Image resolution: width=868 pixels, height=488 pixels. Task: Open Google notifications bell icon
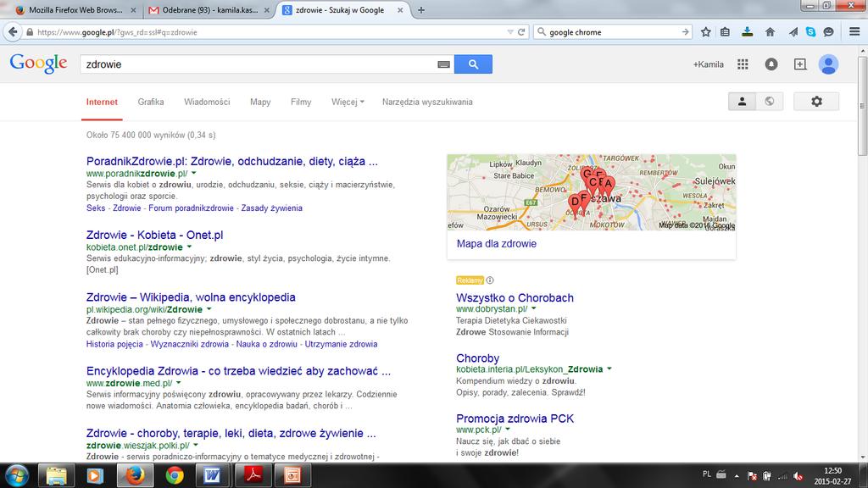(x=771, y=64)
